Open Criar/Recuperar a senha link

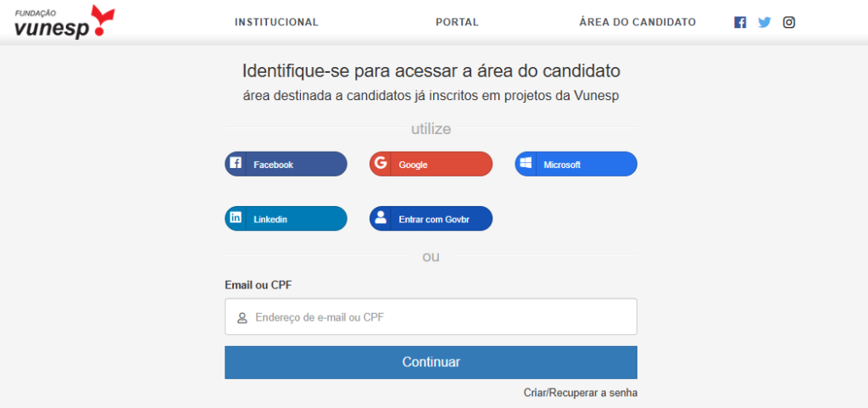581,393
